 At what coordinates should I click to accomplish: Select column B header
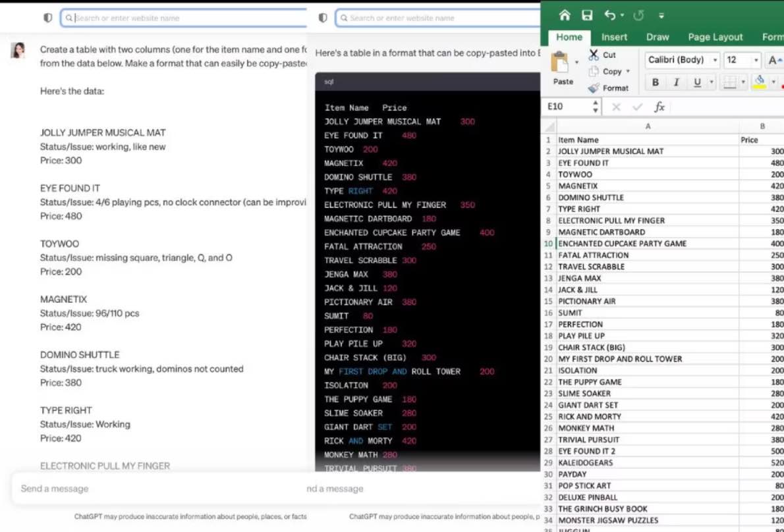tap(762, 126)
